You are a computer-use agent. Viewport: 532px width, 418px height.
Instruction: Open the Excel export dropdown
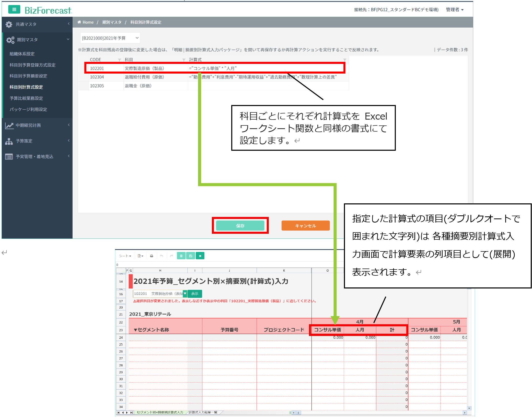coord(140,256)
